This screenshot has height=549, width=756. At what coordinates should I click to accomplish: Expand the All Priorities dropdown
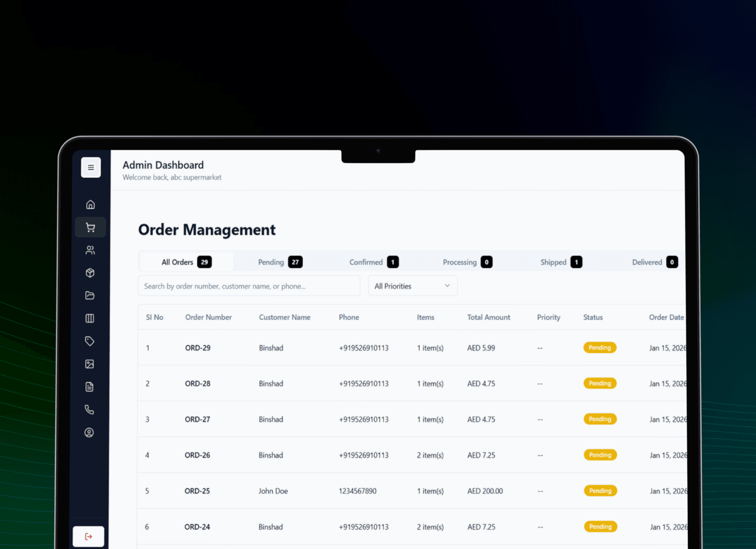(412, 286)
